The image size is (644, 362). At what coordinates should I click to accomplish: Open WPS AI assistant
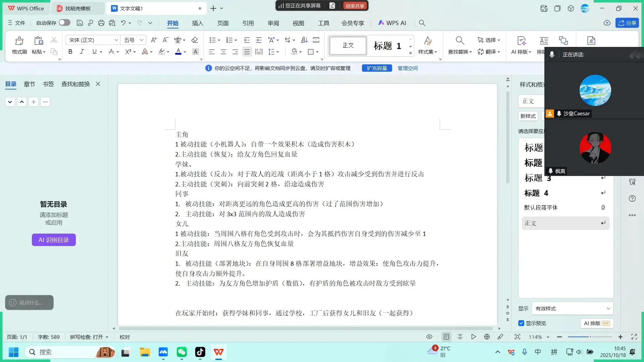tap(392, 23)
